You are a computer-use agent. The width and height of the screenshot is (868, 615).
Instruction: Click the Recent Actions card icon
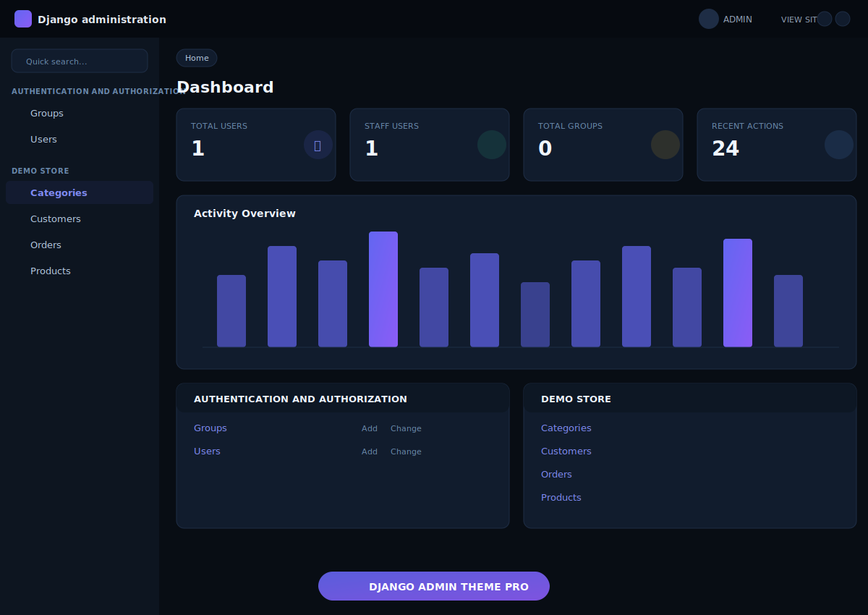point(838,145)
